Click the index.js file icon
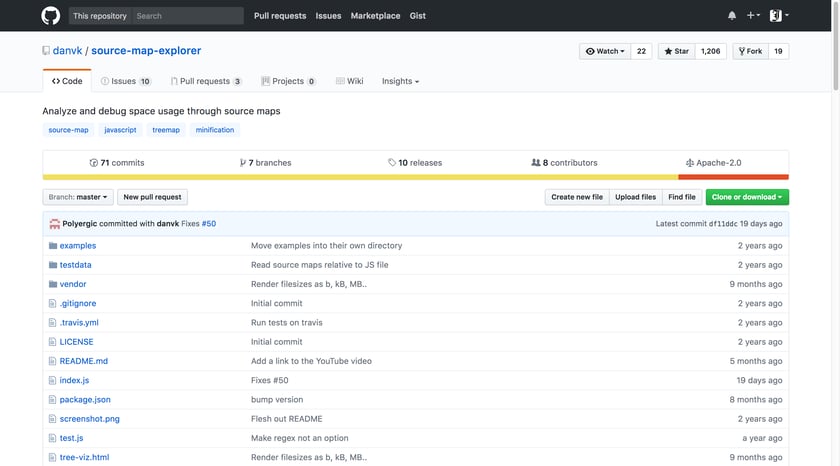Screen dimensions: 840x466 52,380
